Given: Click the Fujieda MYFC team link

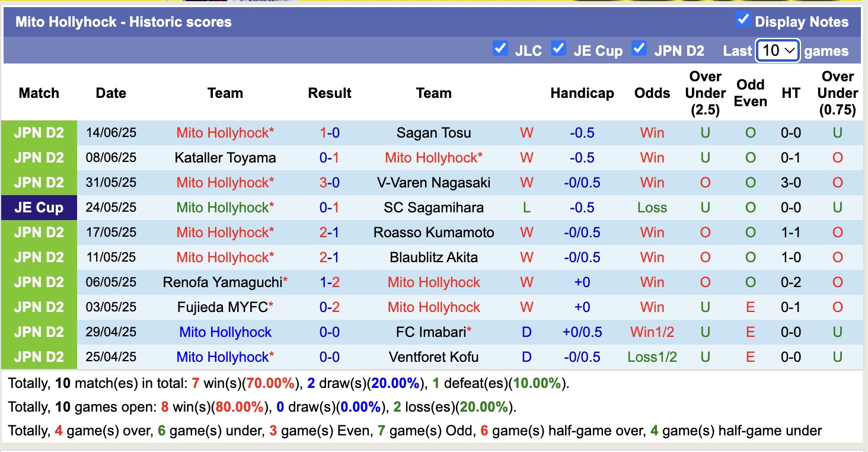Looking at the screenshot, I should coord(222,307).
